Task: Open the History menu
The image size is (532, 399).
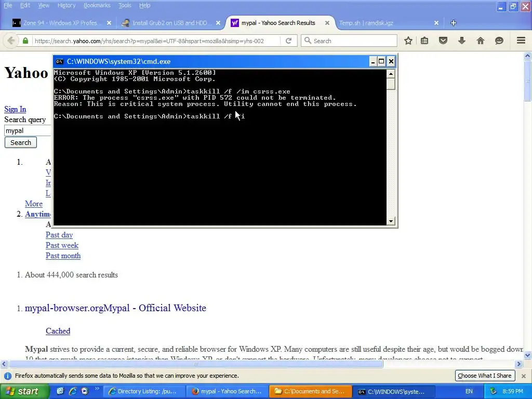Action: [x=66, y=5]
